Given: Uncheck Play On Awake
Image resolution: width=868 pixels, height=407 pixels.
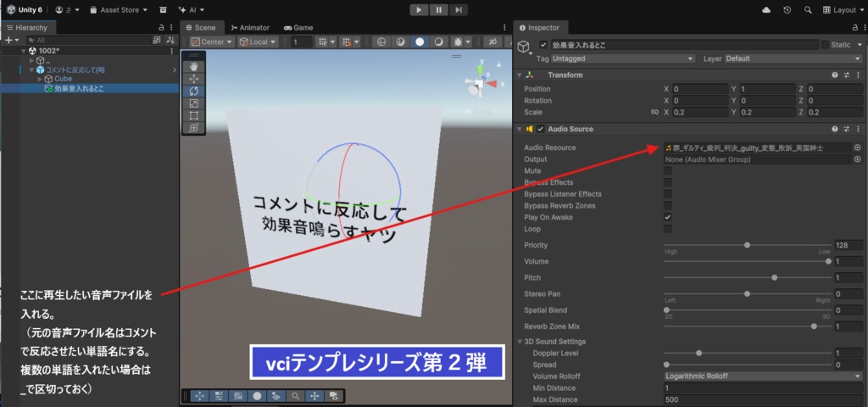Looking at the screenshot, I should point(668,218).
